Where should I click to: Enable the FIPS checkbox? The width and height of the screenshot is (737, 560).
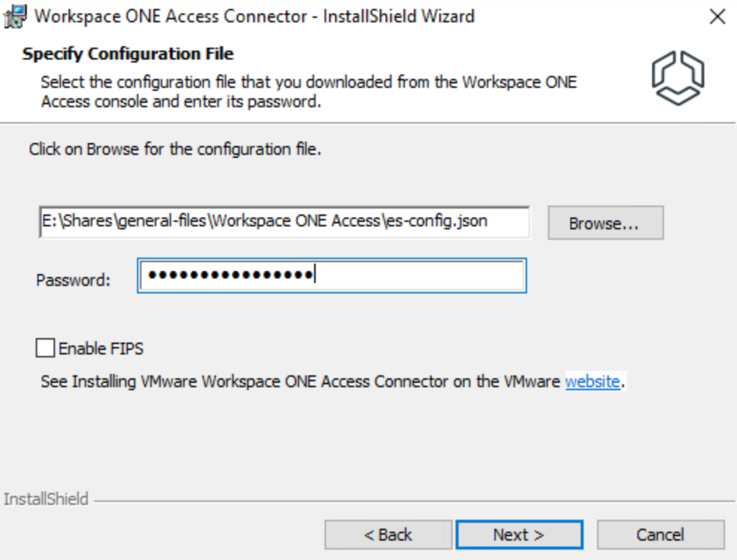[x=45, y=348]
